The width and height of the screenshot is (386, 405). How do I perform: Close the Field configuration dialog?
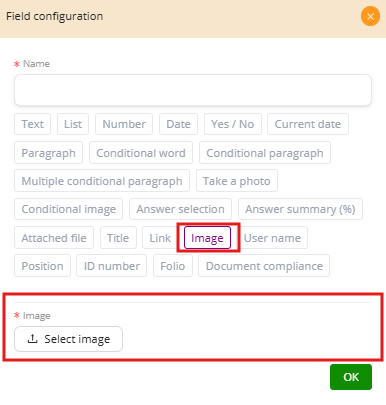(x=370, y=16)
